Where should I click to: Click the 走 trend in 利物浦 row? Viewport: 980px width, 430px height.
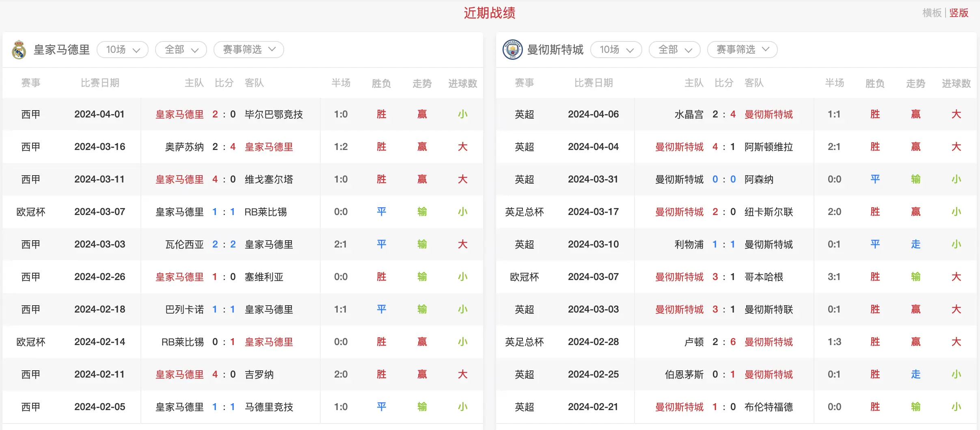(915, 244)
